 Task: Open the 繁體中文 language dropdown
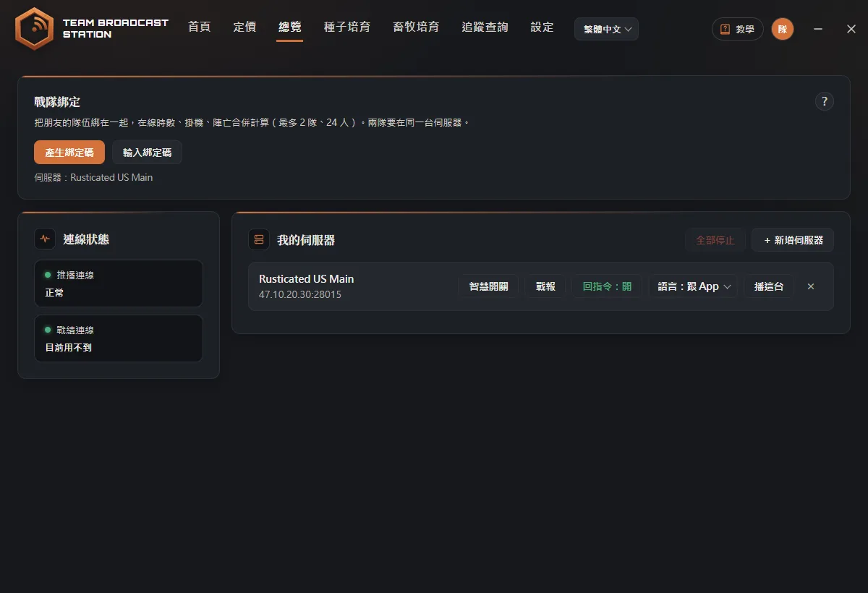pos(607,29)
